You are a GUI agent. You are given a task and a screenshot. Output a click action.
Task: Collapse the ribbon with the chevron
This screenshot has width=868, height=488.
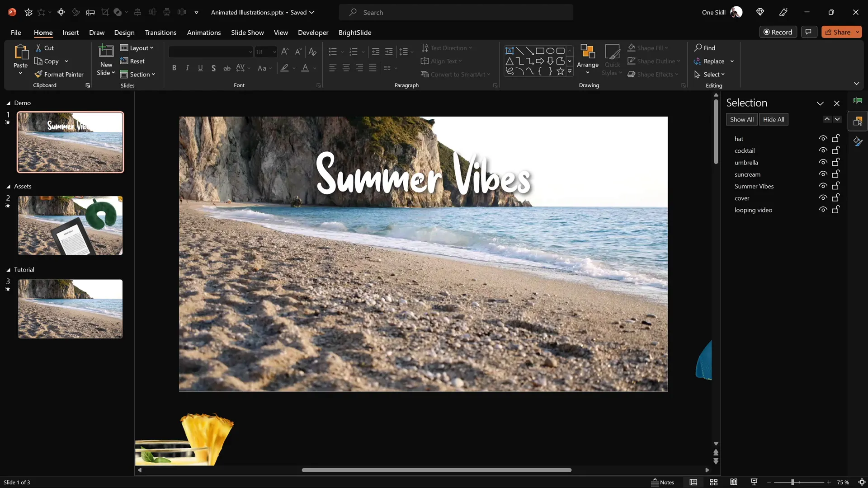[856, 84]
